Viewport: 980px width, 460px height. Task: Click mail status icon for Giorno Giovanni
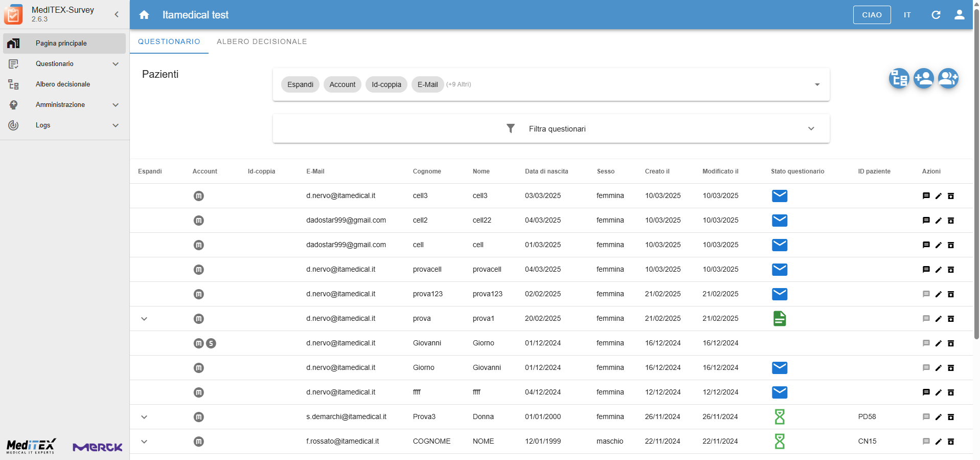(779, 368)
